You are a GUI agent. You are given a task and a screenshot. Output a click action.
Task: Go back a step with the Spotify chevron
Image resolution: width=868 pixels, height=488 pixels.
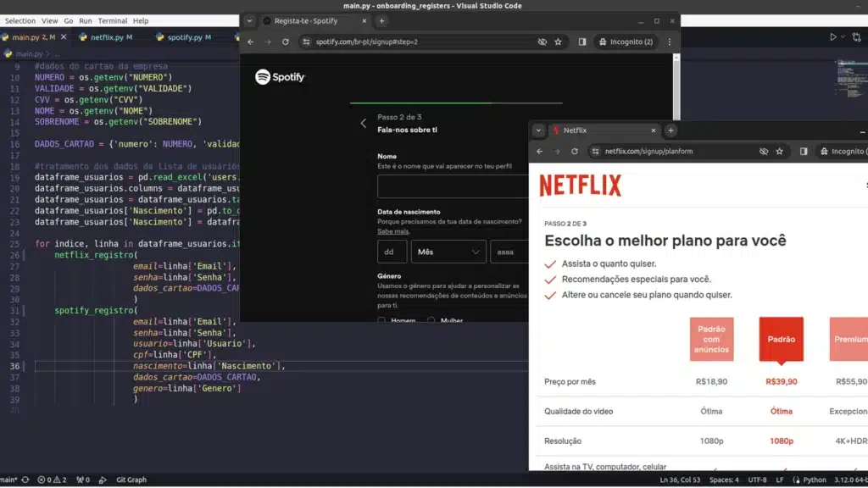[x=363, y=124]
